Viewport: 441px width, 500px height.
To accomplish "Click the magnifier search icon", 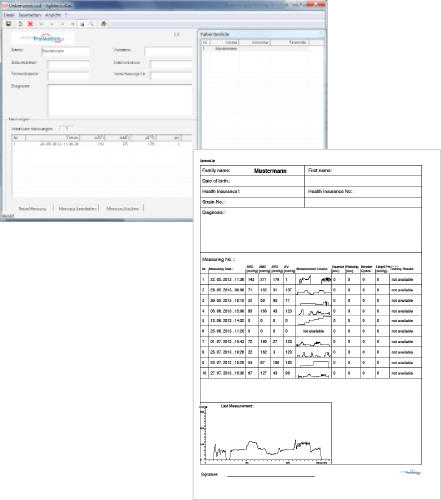I will (x=91, y=24).
